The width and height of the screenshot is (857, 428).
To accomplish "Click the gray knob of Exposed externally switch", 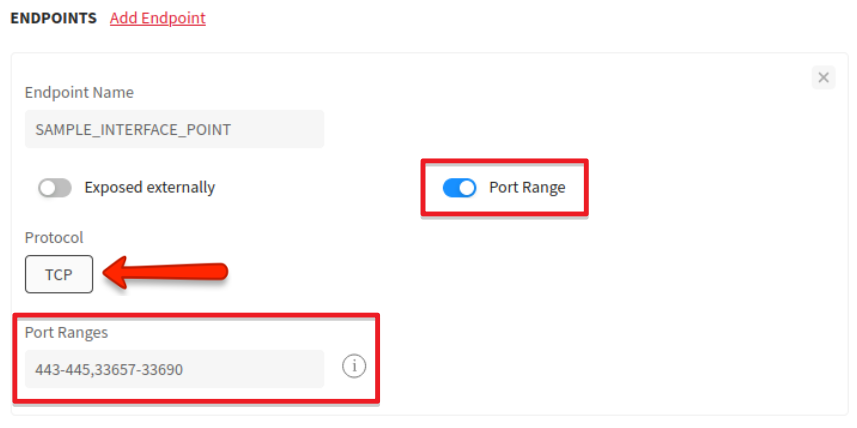I will tap(48, 188).
